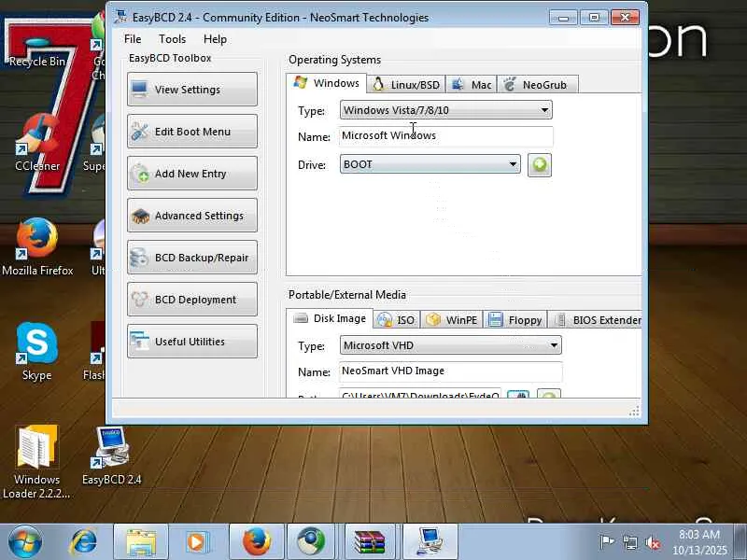
Task: Open Windows Explorer from the taskbar
Action: pyautogui.click(x=141, y=542)
